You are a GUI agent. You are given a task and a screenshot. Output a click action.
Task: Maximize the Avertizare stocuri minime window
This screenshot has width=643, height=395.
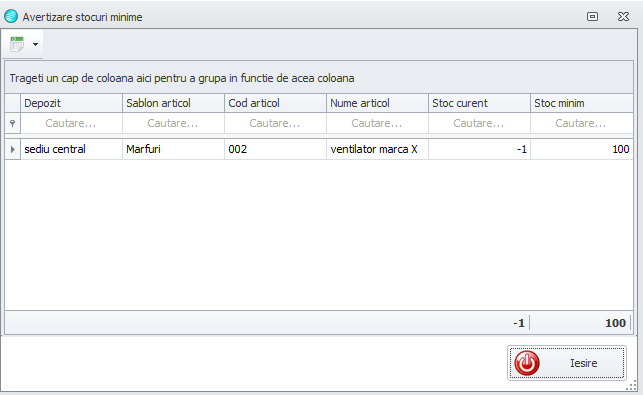pyautogui.click(x=592, y=16)
